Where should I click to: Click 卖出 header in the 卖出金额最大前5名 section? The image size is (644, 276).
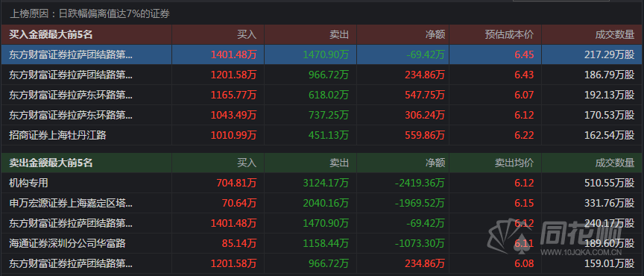[339, 163]
